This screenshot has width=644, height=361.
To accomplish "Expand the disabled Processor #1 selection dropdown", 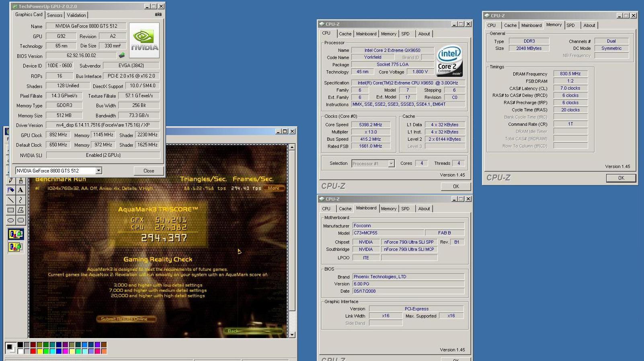I will tap(391, 163).
